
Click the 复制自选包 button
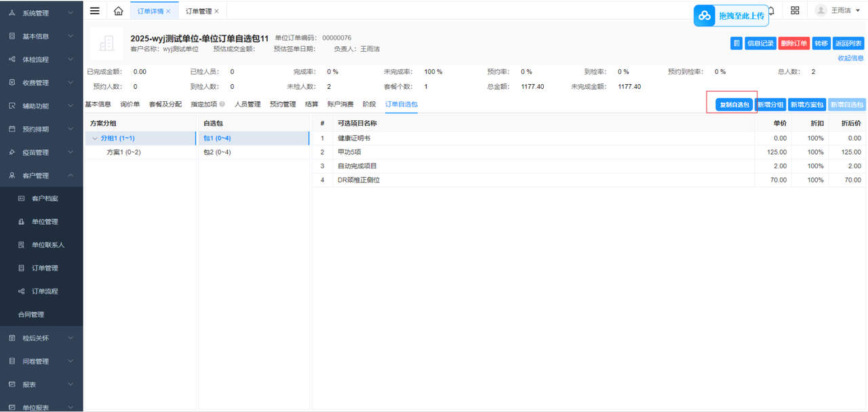[x=734, y=105]
